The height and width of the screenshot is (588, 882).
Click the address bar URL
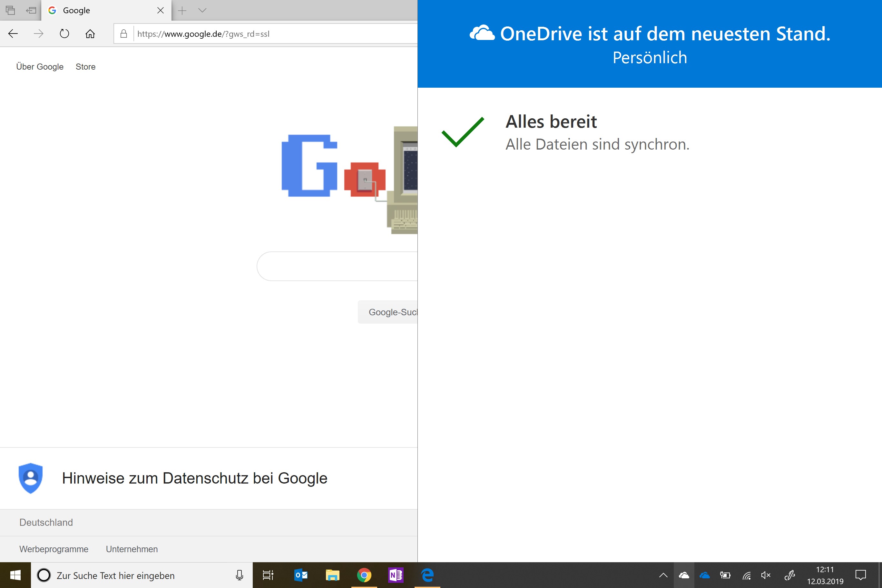pyautogui.click(x=203, y=34)
